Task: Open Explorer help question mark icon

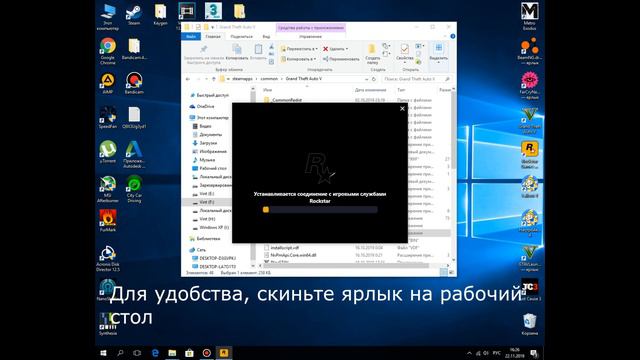Action: pos(453,36)
